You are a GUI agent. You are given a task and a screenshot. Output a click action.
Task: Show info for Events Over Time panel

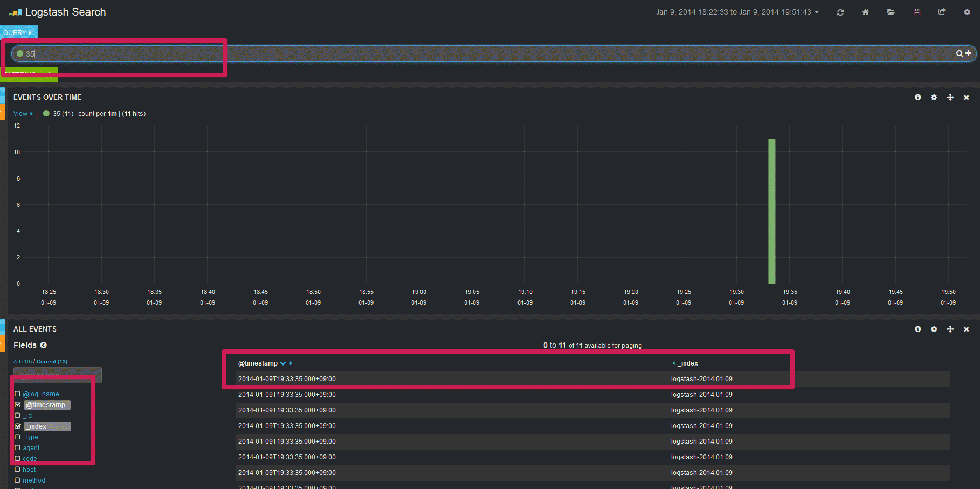pos(918,97)
